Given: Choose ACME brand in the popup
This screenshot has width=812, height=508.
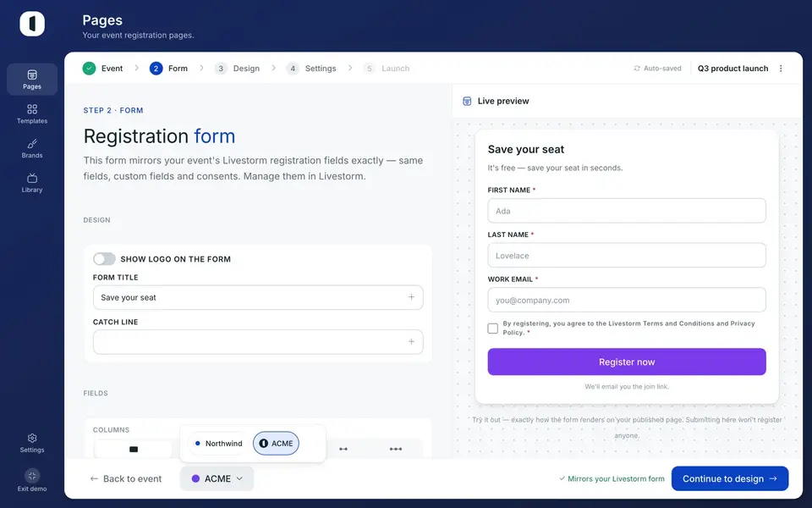Looking at the screenshot, I should [x=276, y=443].
